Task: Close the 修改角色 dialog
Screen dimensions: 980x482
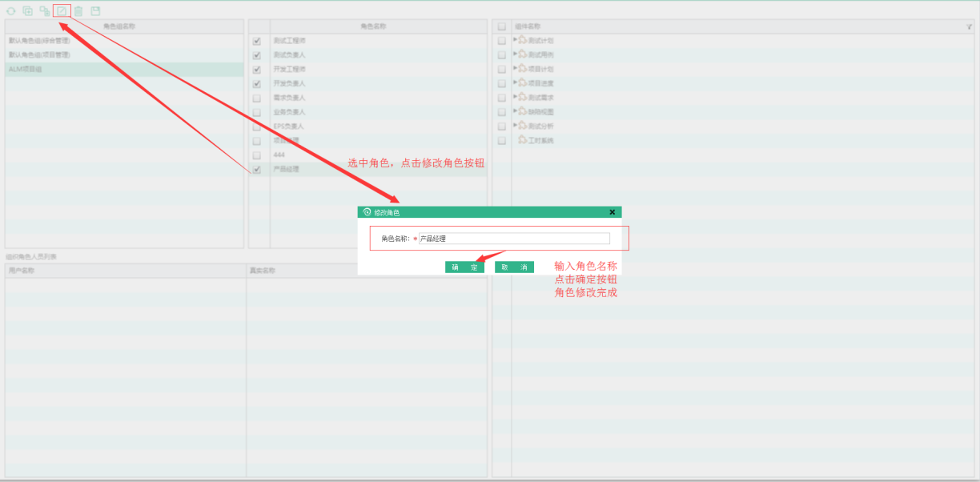Action: [x=612, y=212]
